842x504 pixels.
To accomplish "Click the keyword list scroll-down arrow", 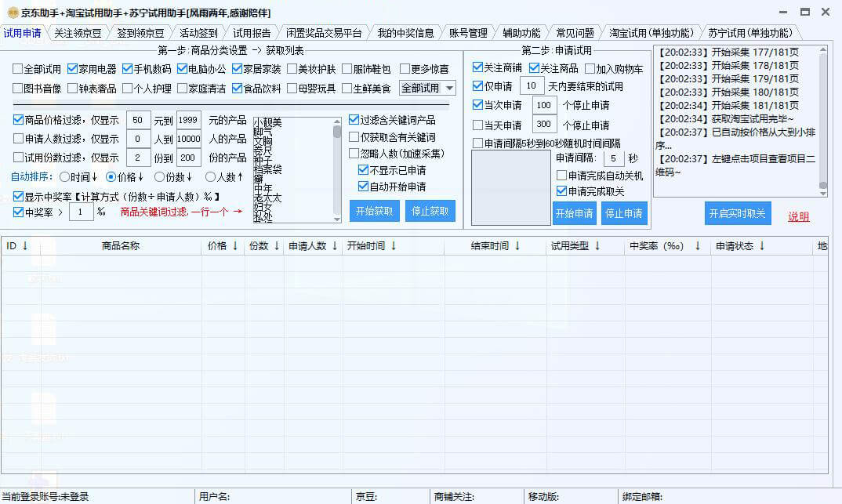I will tap(336, 219).
